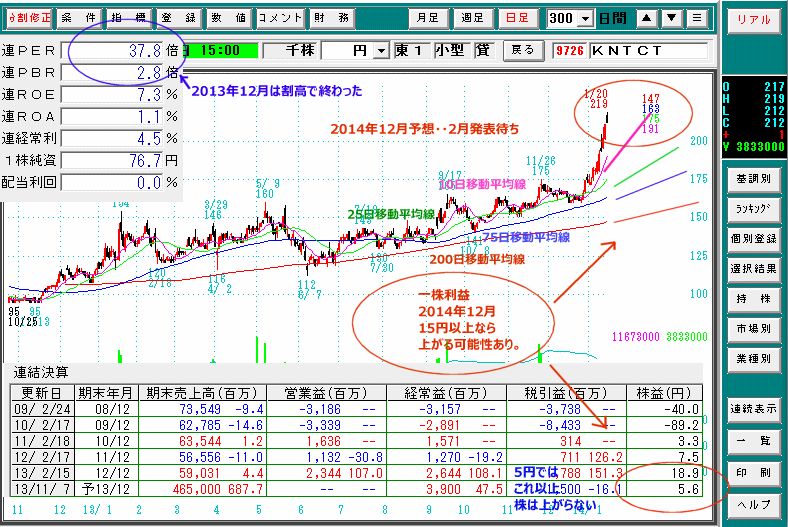Image resolution: width=788 pixels, height=527 pixels.
Task: Select the 11/ 2/18 settlement row
Action: 356,441
